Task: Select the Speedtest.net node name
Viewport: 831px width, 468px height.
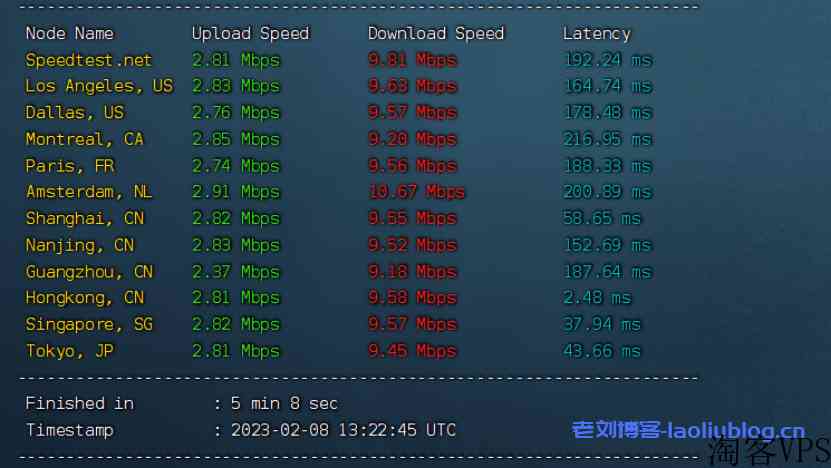Action: click(x=89, y=60)
